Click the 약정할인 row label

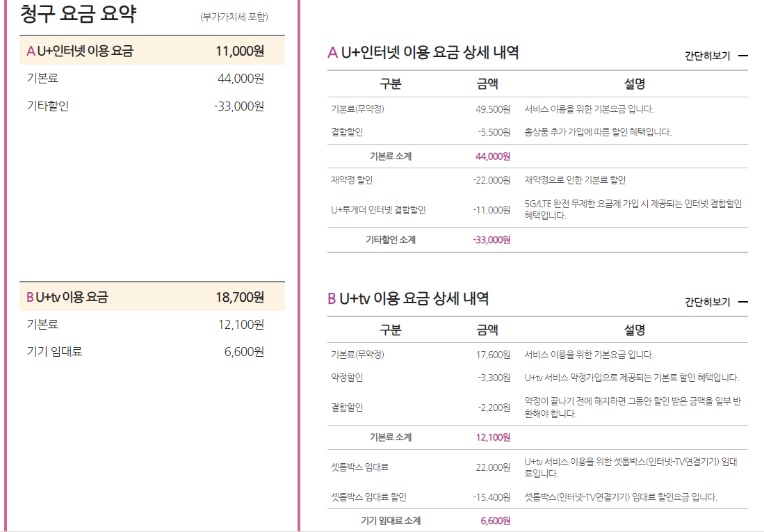347,378
